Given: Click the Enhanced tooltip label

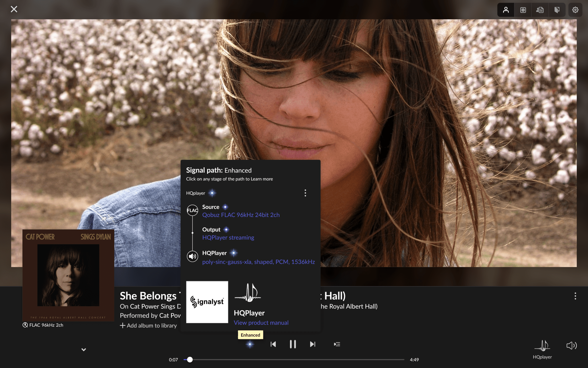Looking at the screenshot, I should click(x=250, y=335).
